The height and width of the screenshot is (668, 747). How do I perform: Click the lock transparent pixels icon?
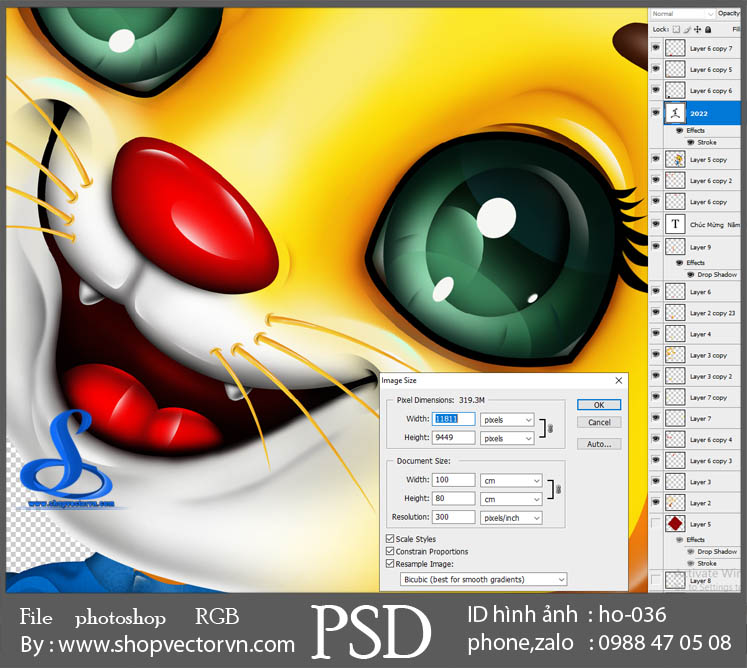point(676,30)
